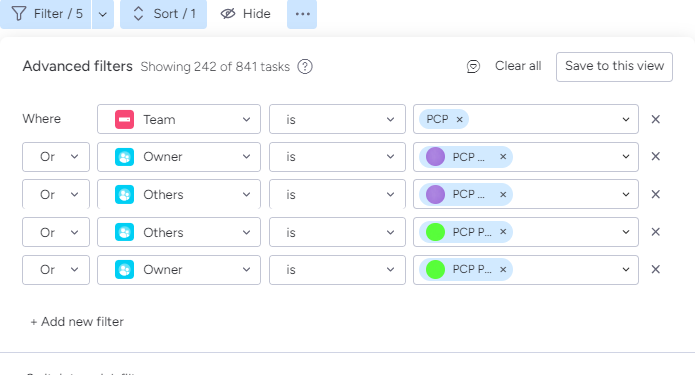Viewport: 695px width, 375px height.
Task: Click the green avatar in second Others row
Action: point(435,232)
